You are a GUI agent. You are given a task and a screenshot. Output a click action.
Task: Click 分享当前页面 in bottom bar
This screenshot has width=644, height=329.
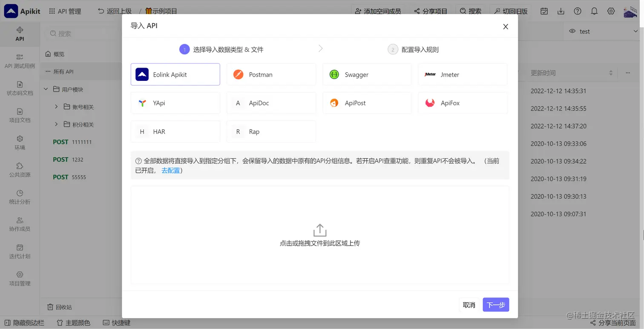(612, 323)
